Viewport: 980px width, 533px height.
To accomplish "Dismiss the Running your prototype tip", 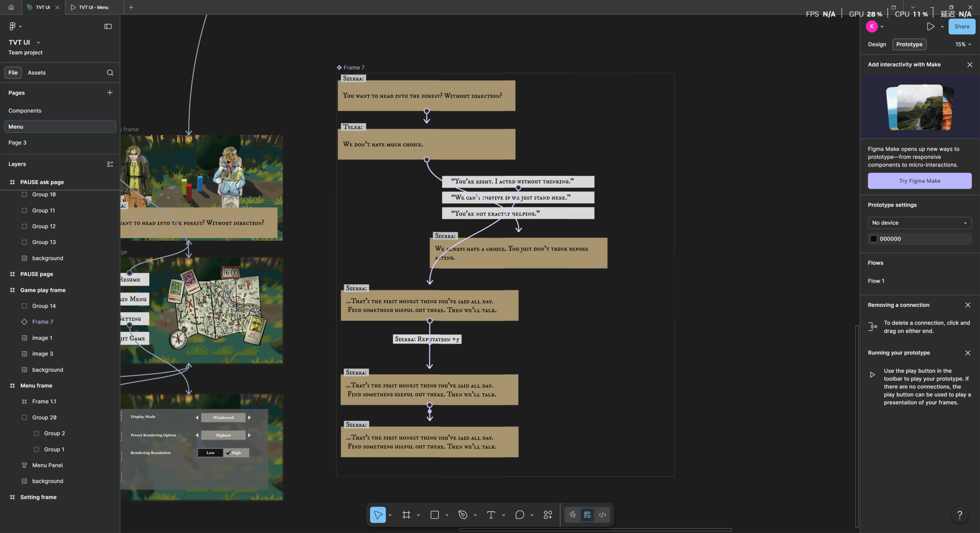I will (x=968, y=353).
